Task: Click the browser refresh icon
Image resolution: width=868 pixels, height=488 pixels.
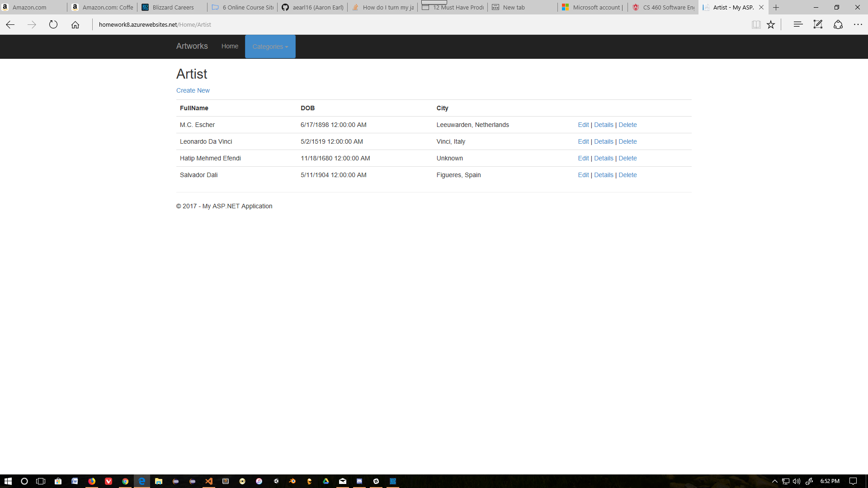Action: coord(53,25)
